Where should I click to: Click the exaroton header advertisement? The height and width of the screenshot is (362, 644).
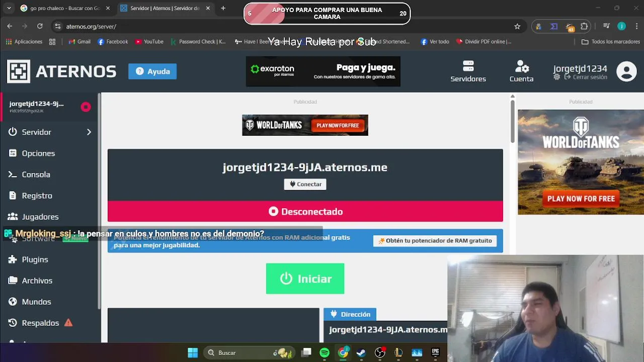point(323,71)
